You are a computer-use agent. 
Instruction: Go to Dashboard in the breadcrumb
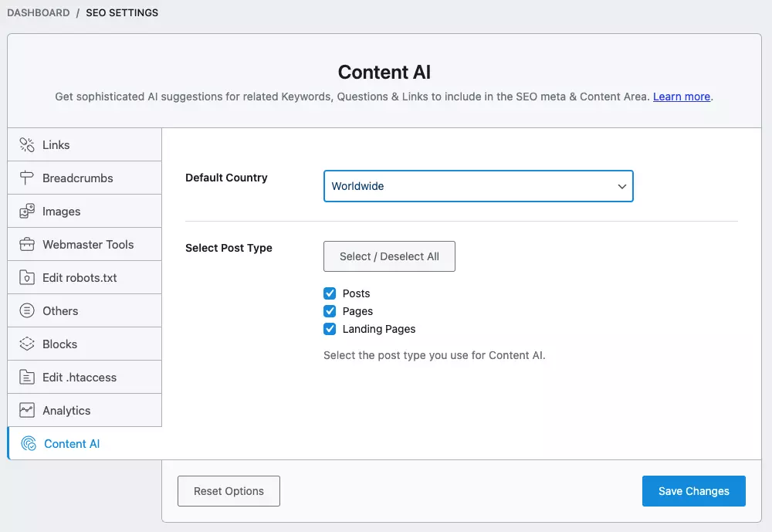click(x=38, y=13)
